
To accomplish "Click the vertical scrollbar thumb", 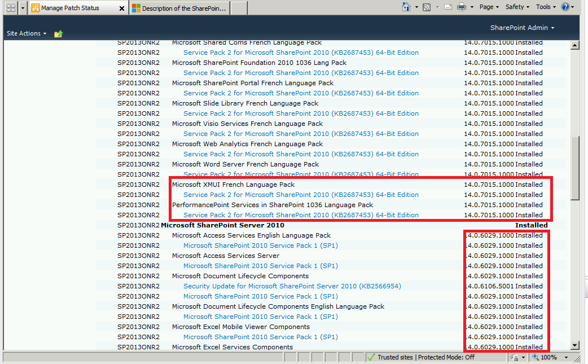I will click(x=575, y=168).
